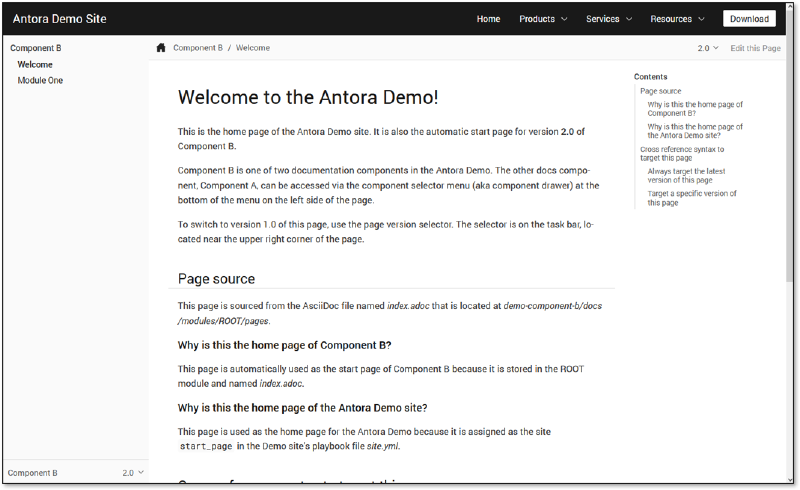This screenshot has width=800, height=490.
Task: Jump to Target a specific version section
Action: tap(691, 198)
